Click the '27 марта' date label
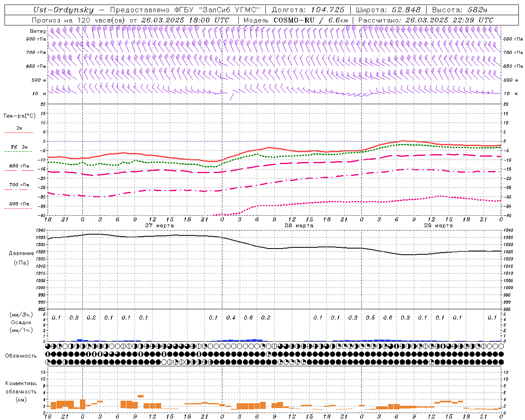Viewport: 525px width, 420px height. click(160, 226)
